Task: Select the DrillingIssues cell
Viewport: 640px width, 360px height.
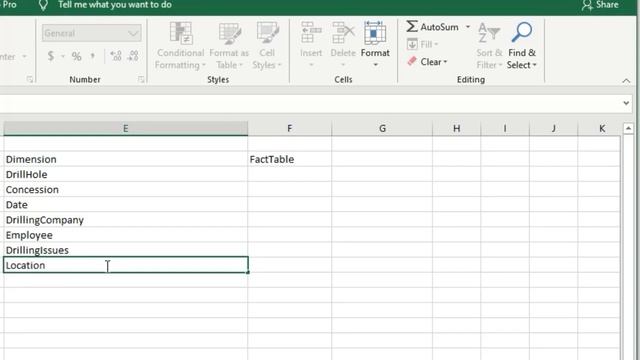Action: point(125,250)
